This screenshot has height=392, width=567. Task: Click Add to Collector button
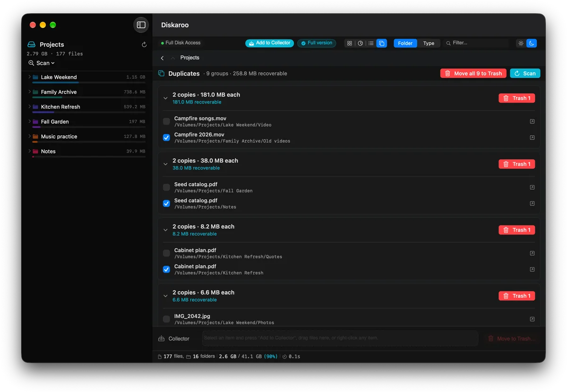[269, 43]
